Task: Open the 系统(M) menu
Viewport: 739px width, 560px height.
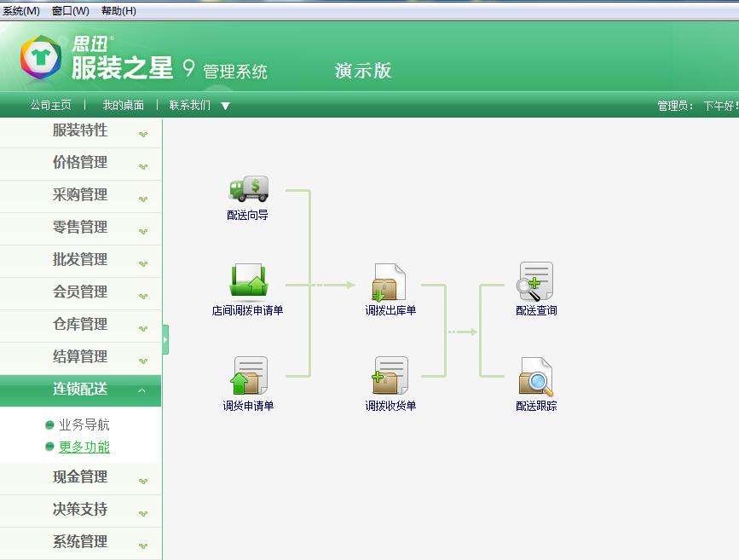Action: pyautogui.click(x=21, y=10)
